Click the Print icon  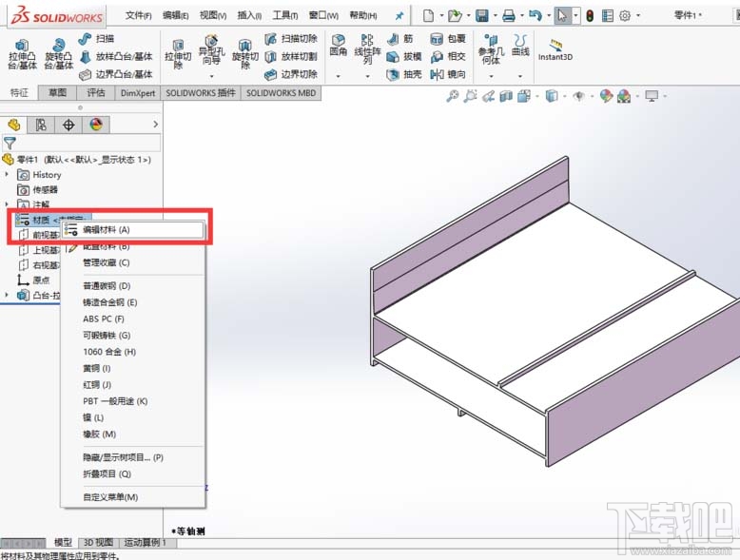(x=509, y=16)
